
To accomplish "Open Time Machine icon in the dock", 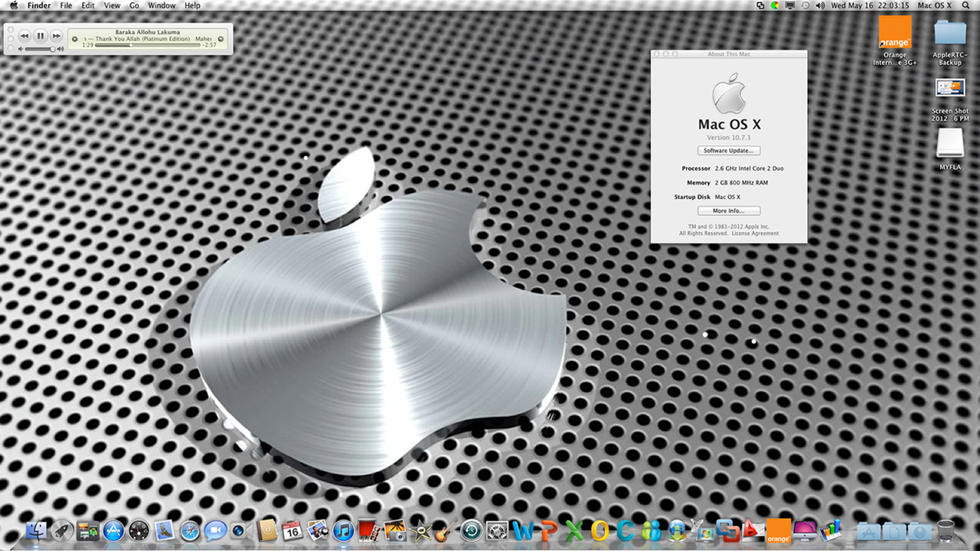I will point(472,530).
